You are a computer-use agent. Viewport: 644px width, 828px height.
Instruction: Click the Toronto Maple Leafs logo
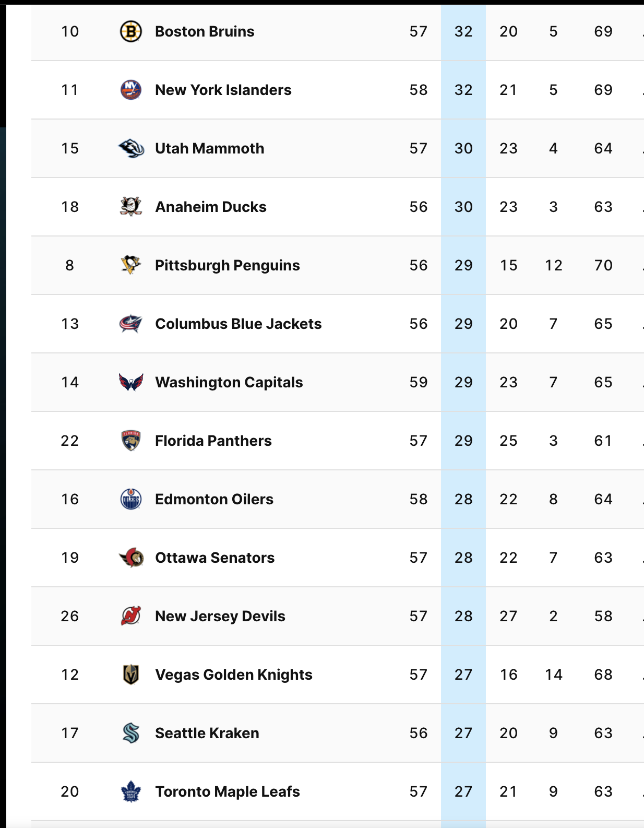pyautogui.click(x=130, y=792)
